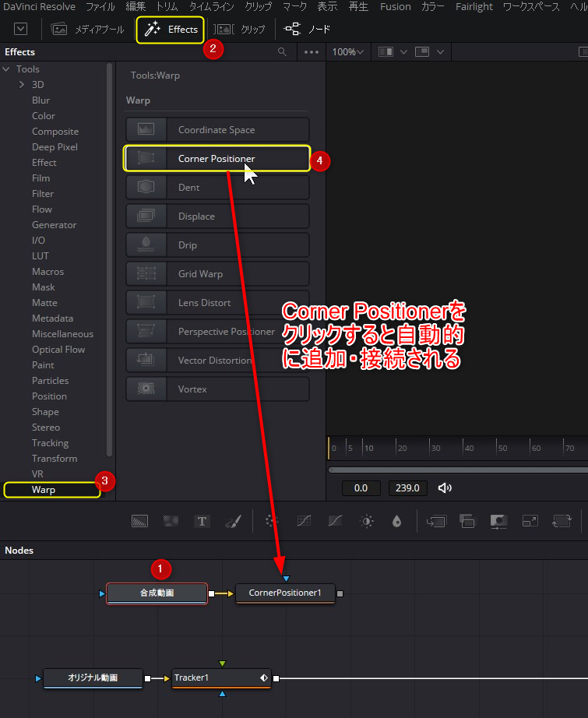The width and height of the screenshot is (588, 718).
Task: Open the dropdown box at the top-left corner
Action: click(20, 30)
